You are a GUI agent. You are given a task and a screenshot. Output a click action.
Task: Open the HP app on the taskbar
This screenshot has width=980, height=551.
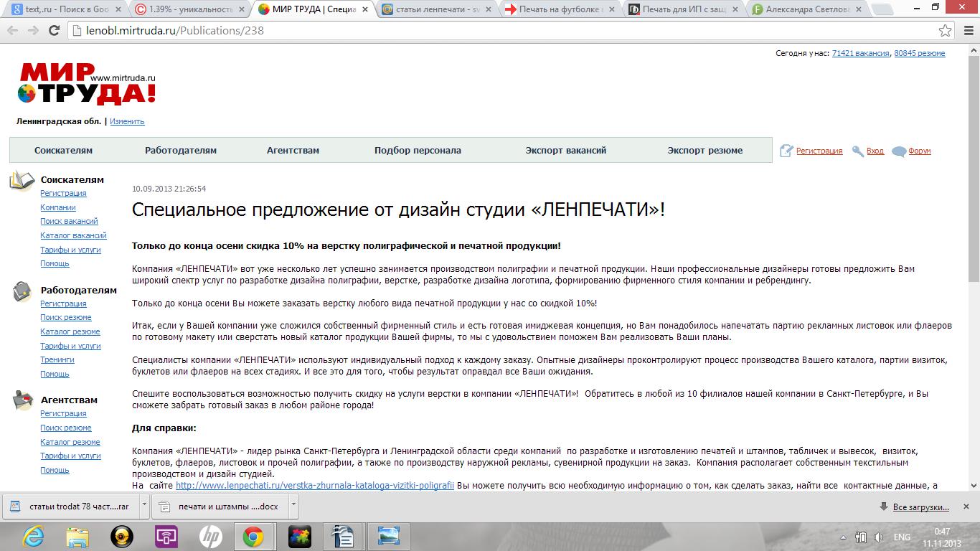[210, 536]
